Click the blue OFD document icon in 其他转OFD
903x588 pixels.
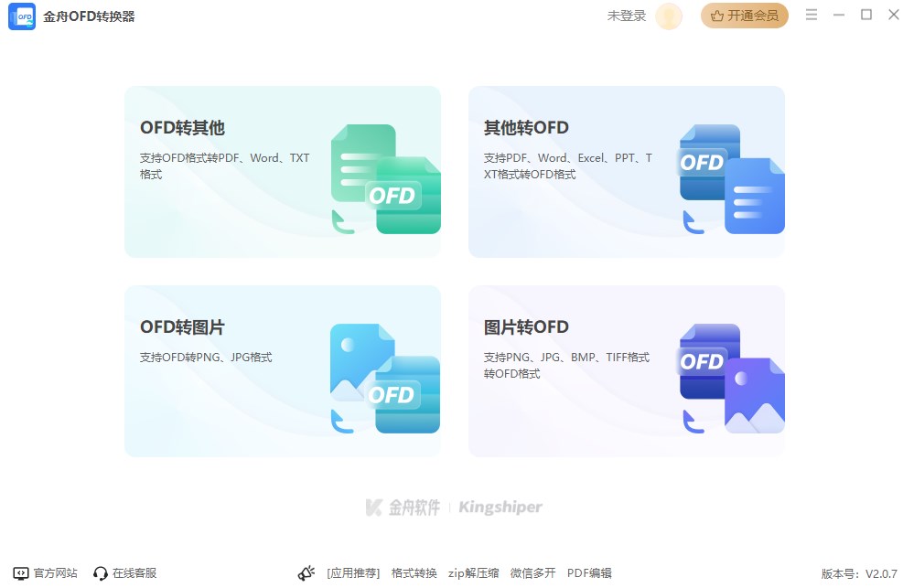[x=732, y=179]
